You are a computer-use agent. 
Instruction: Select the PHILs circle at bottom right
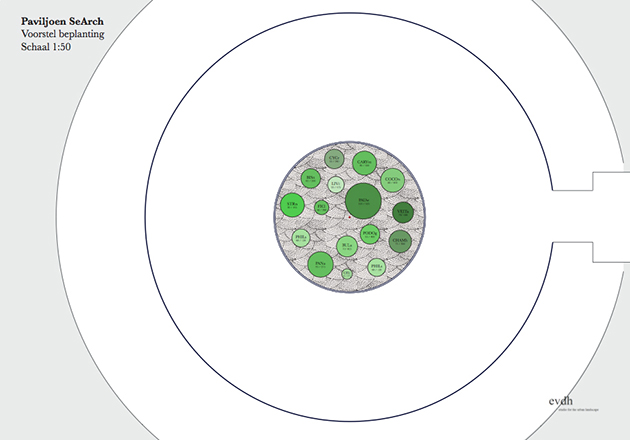[376, 267]
